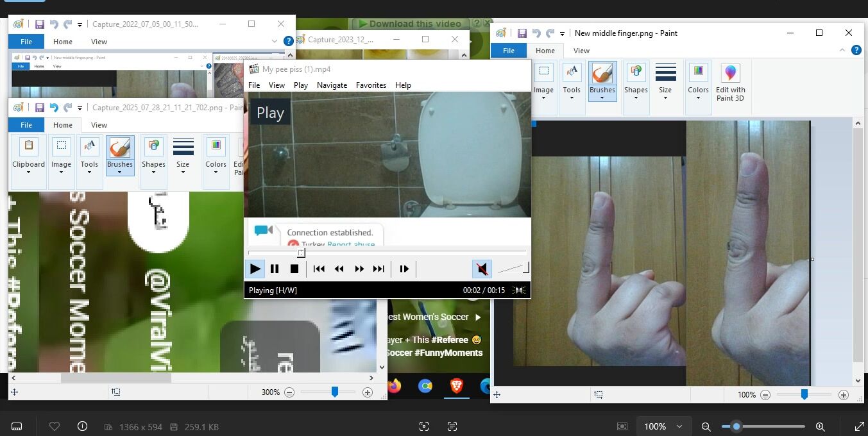Click the blue File button in Capture_2025 Paint
The height and width of the screenshot is (436, 868).
pyautogui.click(x=26, y=125)
